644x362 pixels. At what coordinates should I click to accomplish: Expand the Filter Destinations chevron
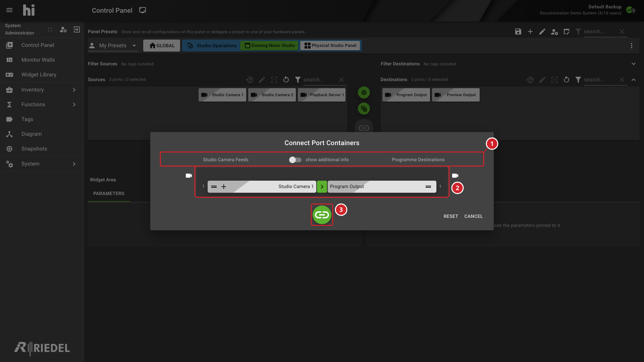point(633,64)
